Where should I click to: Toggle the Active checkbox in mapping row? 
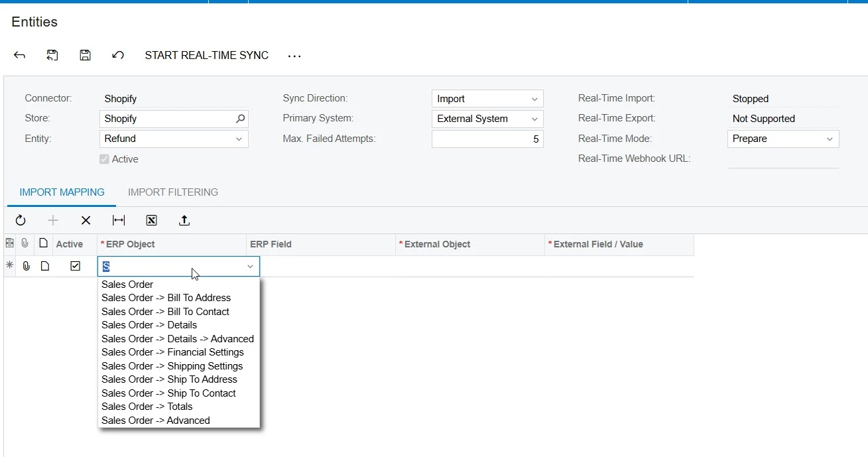pyautogui.click(x=75, y=266)
